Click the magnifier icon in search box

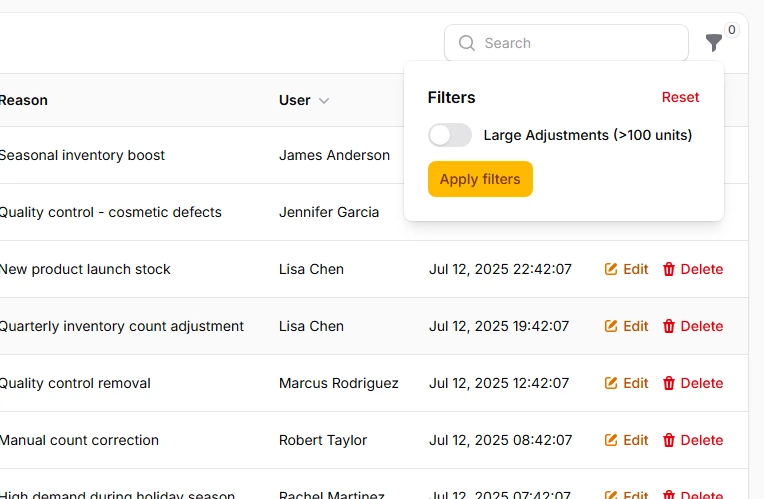[x=467, y=43]
